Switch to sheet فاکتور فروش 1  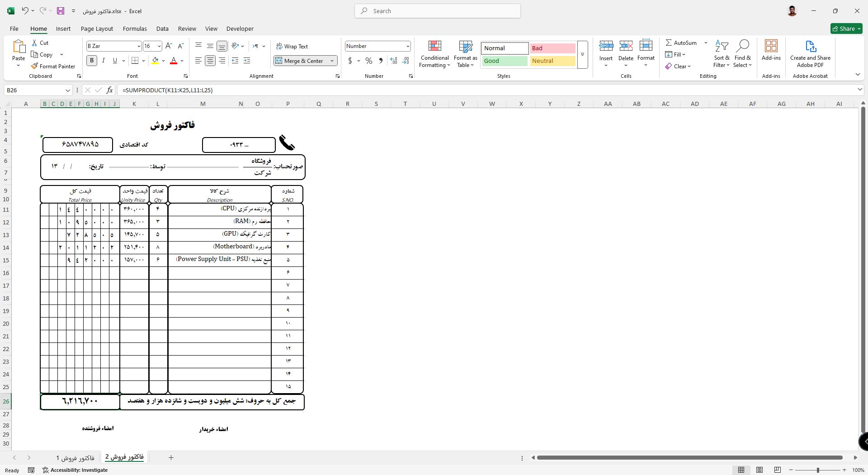tap(75, 458)
